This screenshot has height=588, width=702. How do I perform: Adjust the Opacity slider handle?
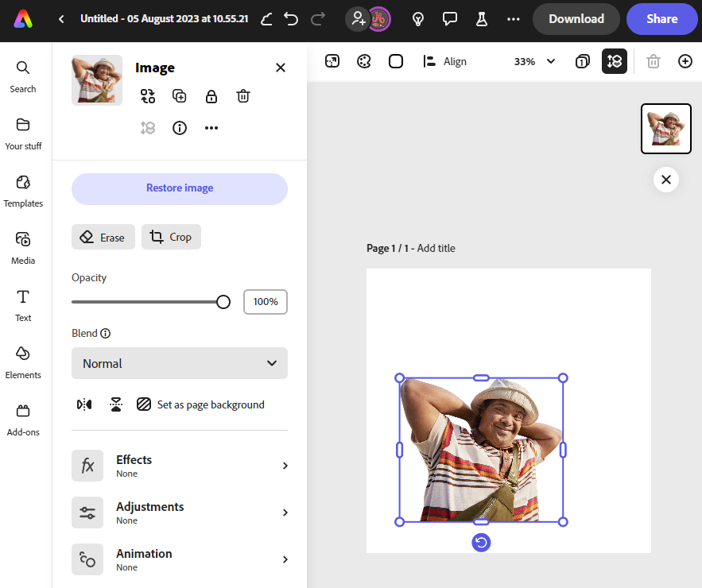[223, 302]
